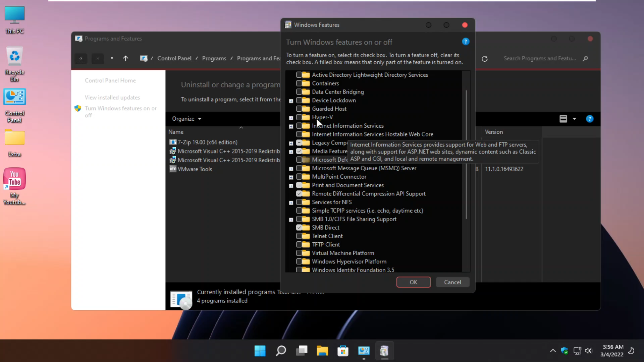
Task: Click the Windows Features taskbar icon
Action: tap(384, 351)
